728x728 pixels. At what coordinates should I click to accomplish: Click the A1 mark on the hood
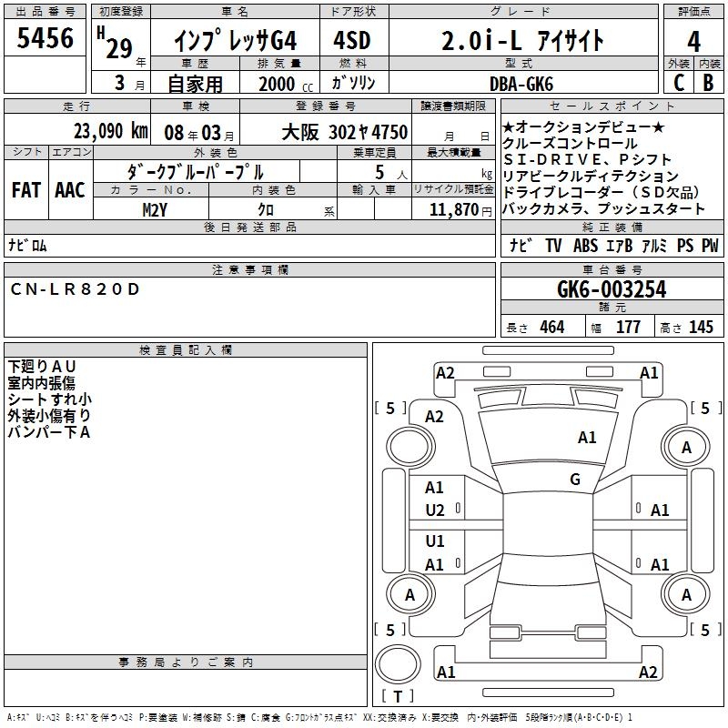(x=587, y=438)
